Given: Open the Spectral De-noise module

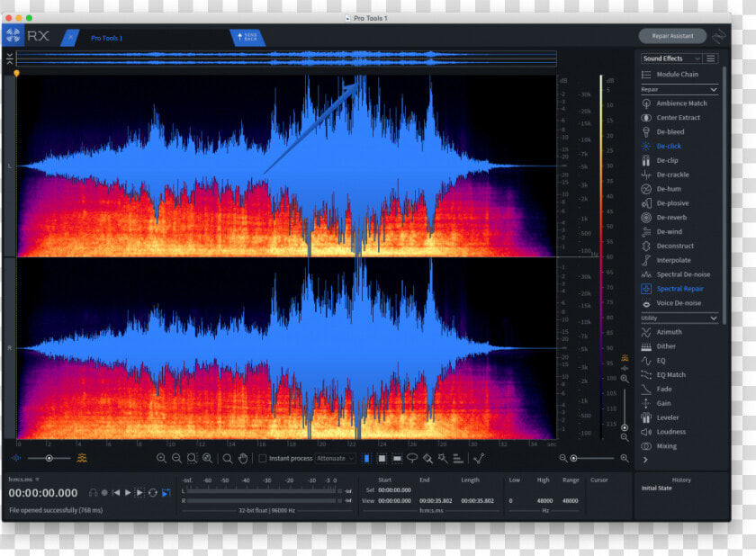Looking at the screenshot, I should click(676, 274).
